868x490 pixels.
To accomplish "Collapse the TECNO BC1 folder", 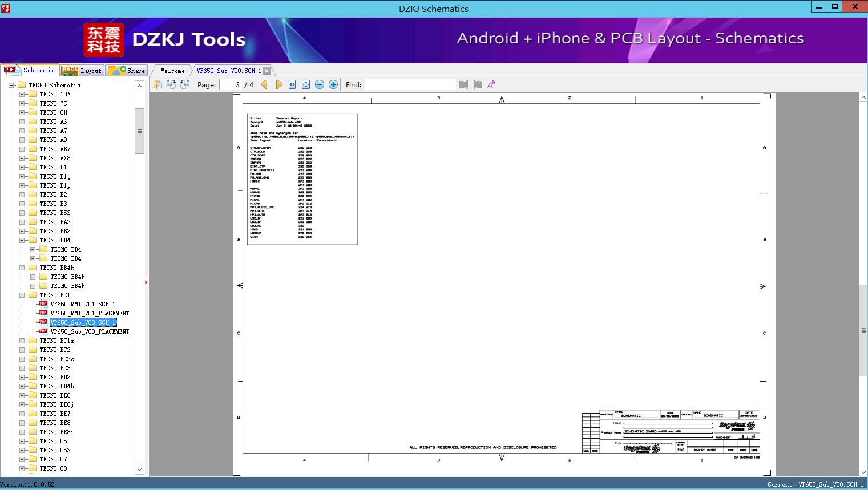I will [22, 295].
